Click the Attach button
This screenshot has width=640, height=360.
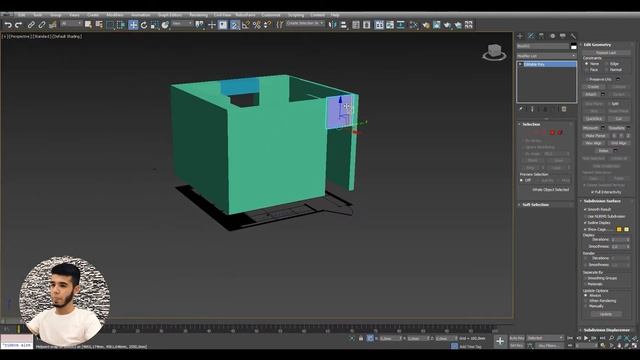point(591,94)
